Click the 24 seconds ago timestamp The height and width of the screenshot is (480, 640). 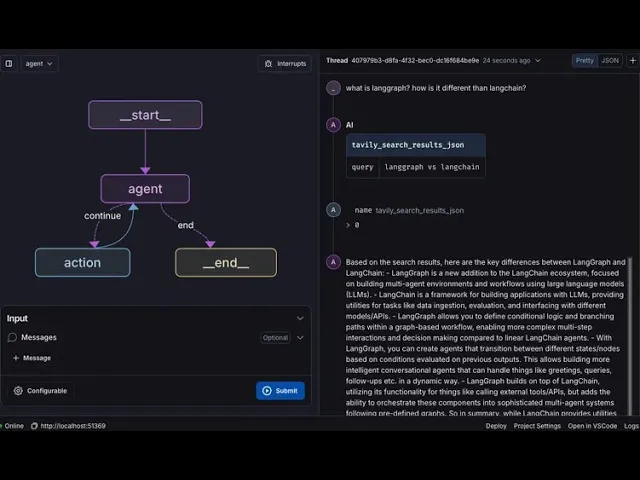[507, 61]
